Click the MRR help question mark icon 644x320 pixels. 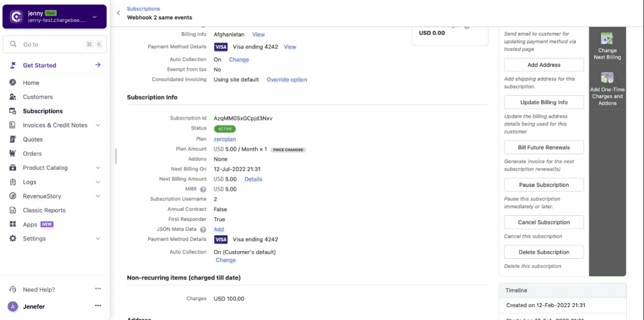click(203, 190)
